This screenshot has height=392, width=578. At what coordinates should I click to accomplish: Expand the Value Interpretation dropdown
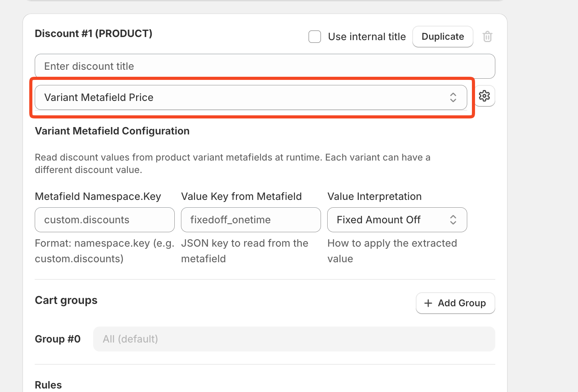(x=397, y=220)
